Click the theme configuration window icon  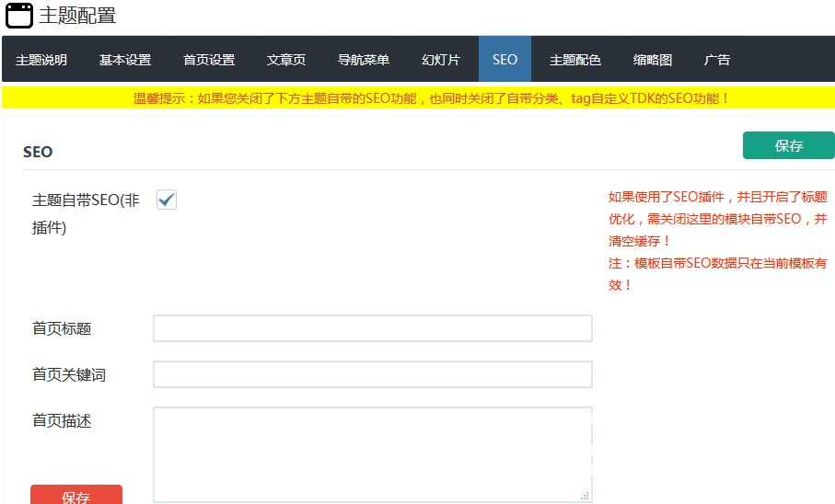[x=19, y=16]
